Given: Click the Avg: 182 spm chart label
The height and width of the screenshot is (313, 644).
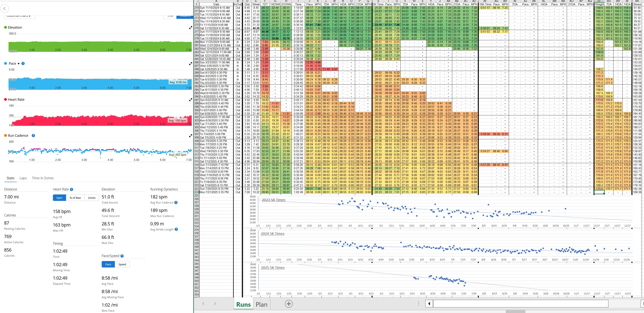Looking at the screenshot, I should [178, 155].
